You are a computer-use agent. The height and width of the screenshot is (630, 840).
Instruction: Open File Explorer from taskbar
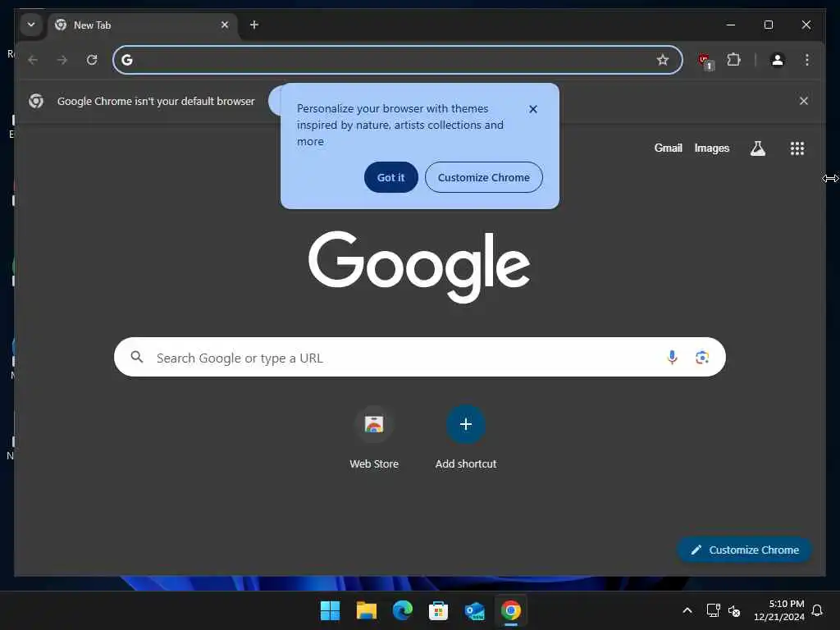pyautogui.click(x=367, y=610)
